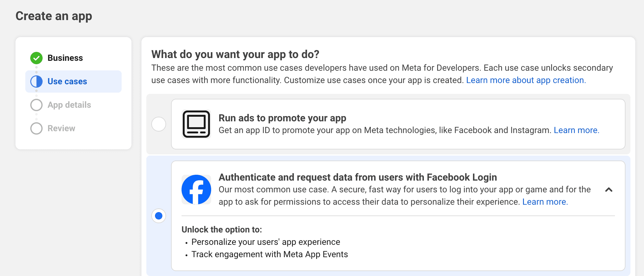The width and height of the screenshot is (644, 276).
Task: Click the half-filled Use cases step icon
Action: (36, 82)
